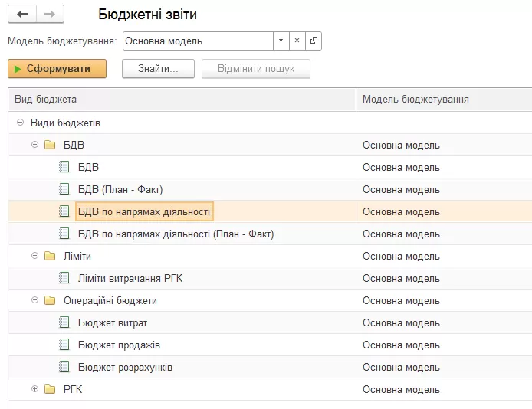
Task: Select the Ліміти folder label
Action: click(x=77, y=256)
